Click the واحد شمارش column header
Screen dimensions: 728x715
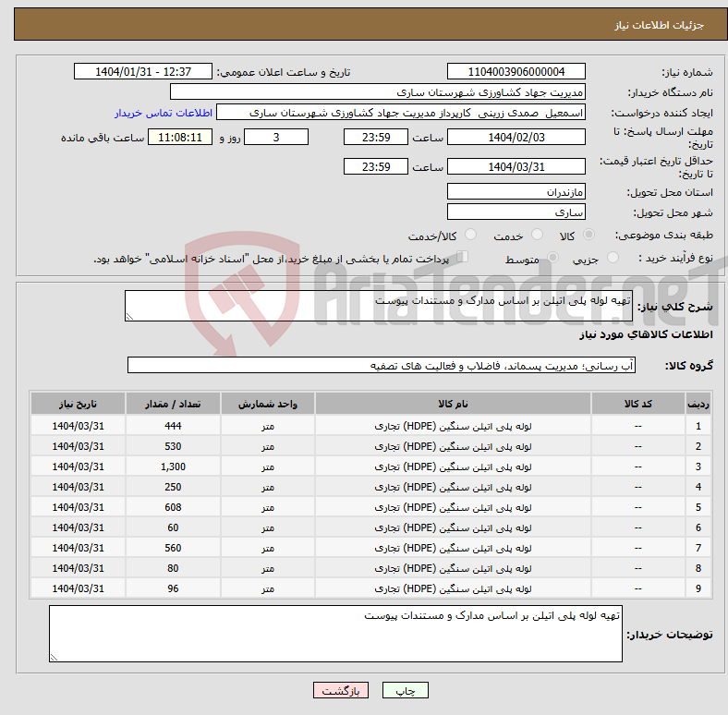click(268, 404)
